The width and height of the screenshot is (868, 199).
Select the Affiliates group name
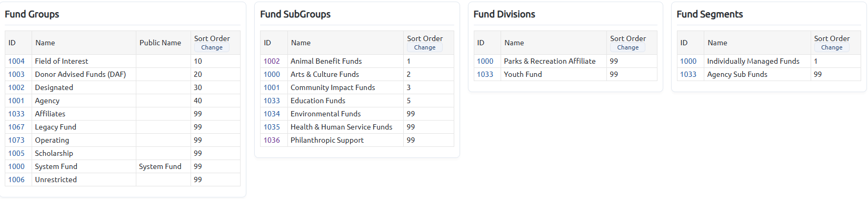coord(50,114)
